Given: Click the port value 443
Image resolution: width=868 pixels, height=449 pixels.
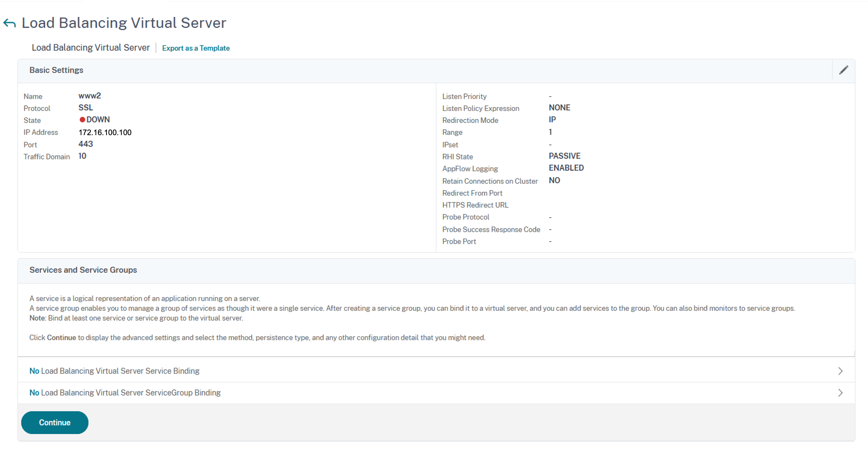Looking at the screenshot, I should [x=86, y=144].
